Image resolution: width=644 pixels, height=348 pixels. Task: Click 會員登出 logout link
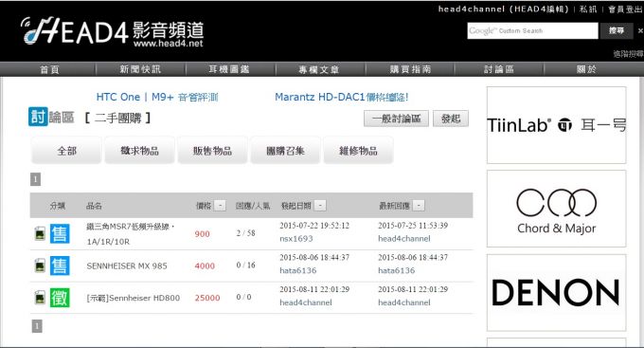coord(625,9)
